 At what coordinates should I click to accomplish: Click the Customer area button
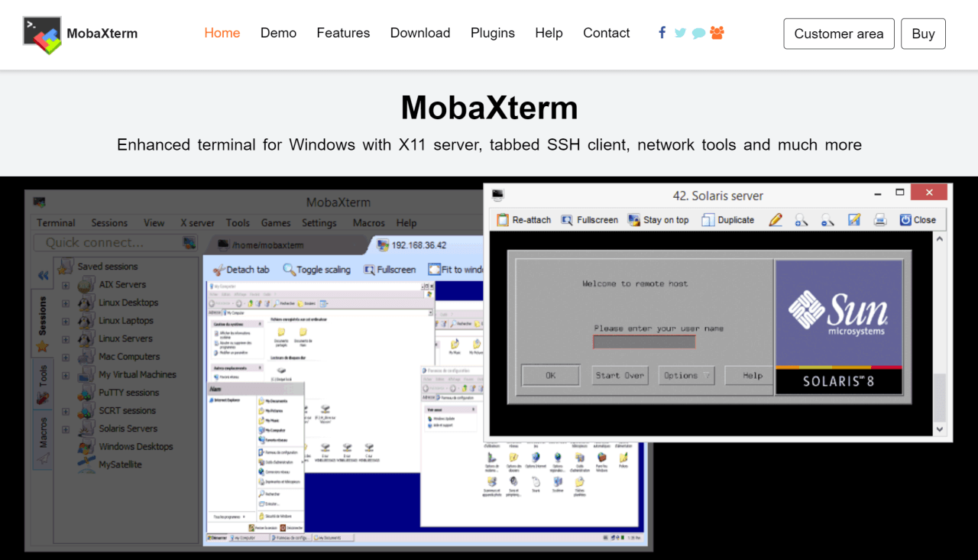click(839, 34)
